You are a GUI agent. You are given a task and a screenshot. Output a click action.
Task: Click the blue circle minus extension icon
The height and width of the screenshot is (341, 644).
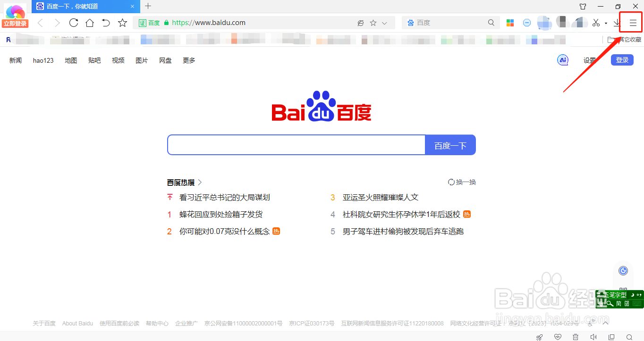tap(527, 23)
